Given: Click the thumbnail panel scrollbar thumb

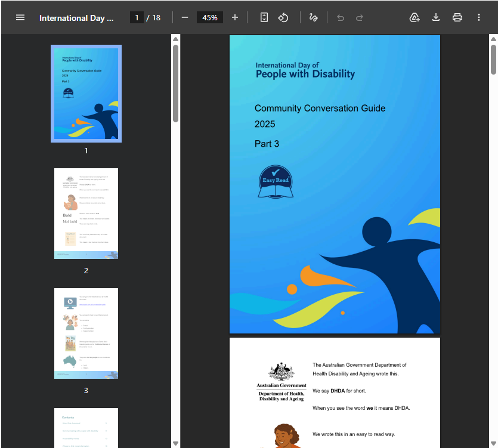Looking at the screenshot, I should (175, 84).
